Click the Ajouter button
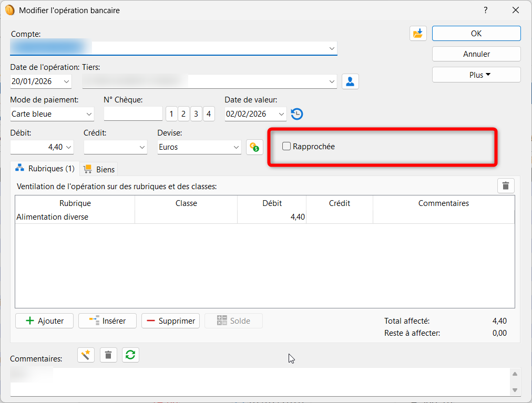 coord(45,321)
